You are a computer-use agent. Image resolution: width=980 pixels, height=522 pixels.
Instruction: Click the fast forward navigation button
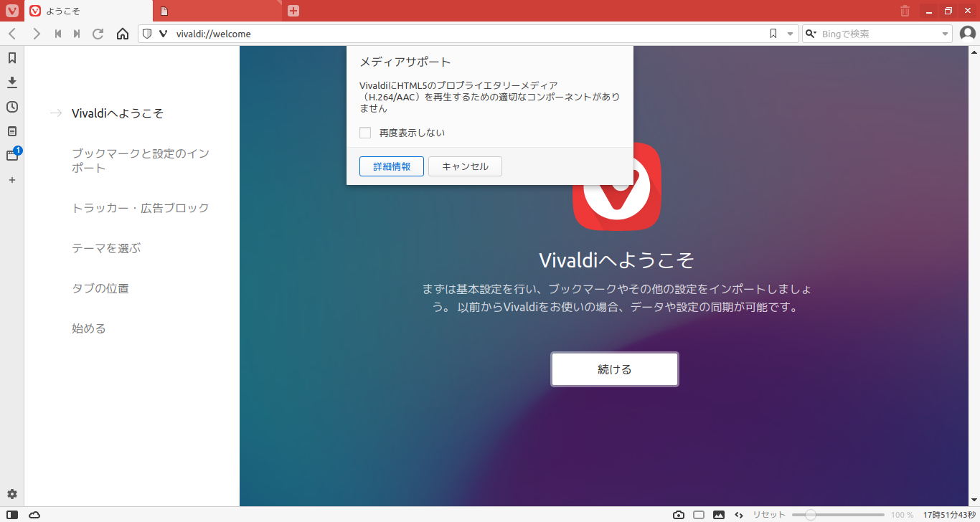(x=77, y=34)
